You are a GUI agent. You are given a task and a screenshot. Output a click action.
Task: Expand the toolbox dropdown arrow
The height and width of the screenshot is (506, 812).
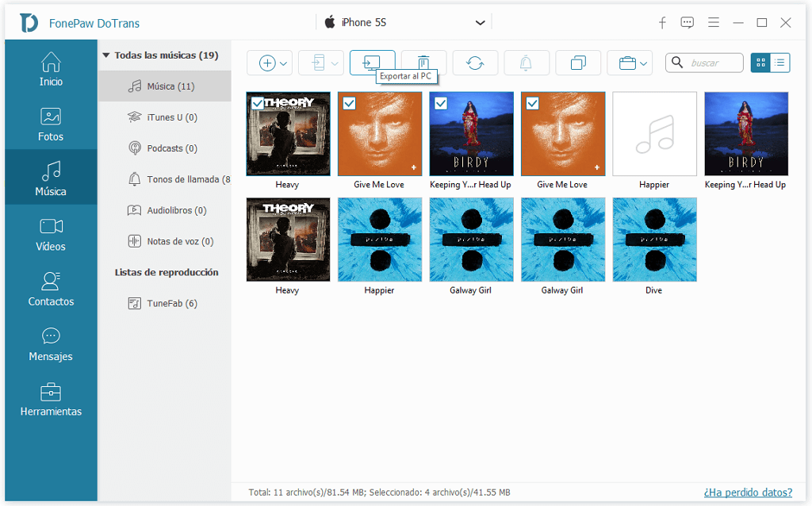[x=643, y=63]
